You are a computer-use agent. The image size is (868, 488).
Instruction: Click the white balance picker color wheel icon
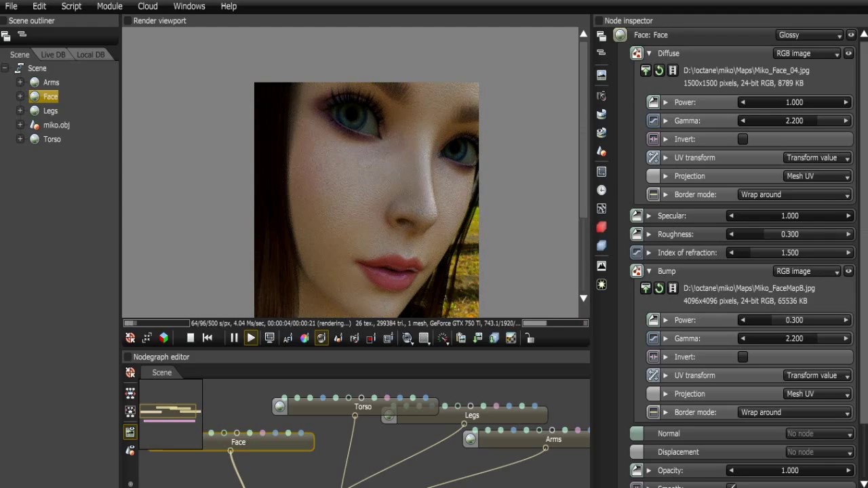(x=304, y=338)
